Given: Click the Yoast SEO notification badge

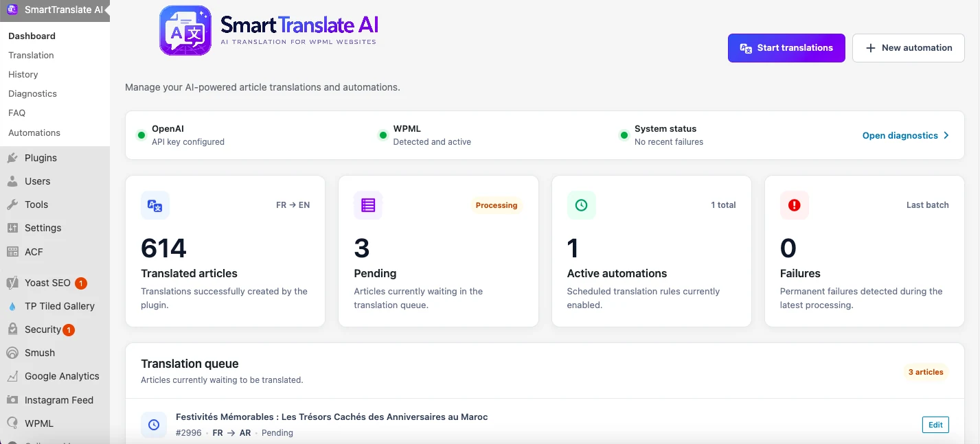Looking at the screenshot, I should pyautogui.click(x=81, y=283).
